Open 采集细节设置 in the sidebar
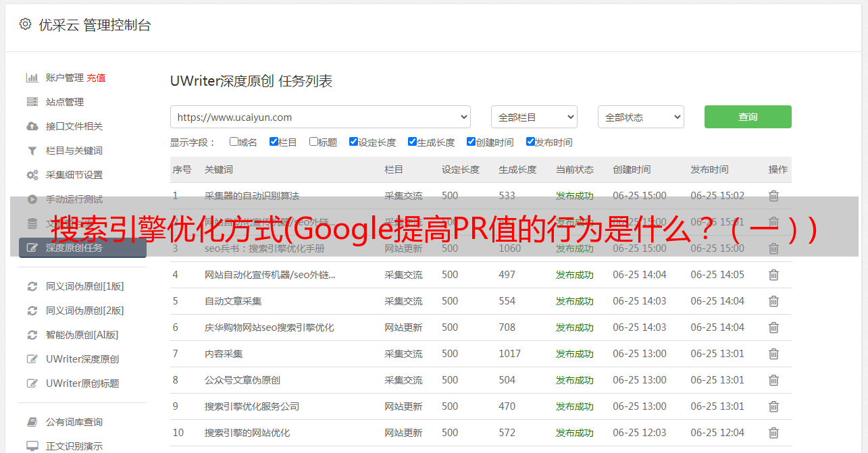The image size is (868, 453). click(x=74, y=175)
